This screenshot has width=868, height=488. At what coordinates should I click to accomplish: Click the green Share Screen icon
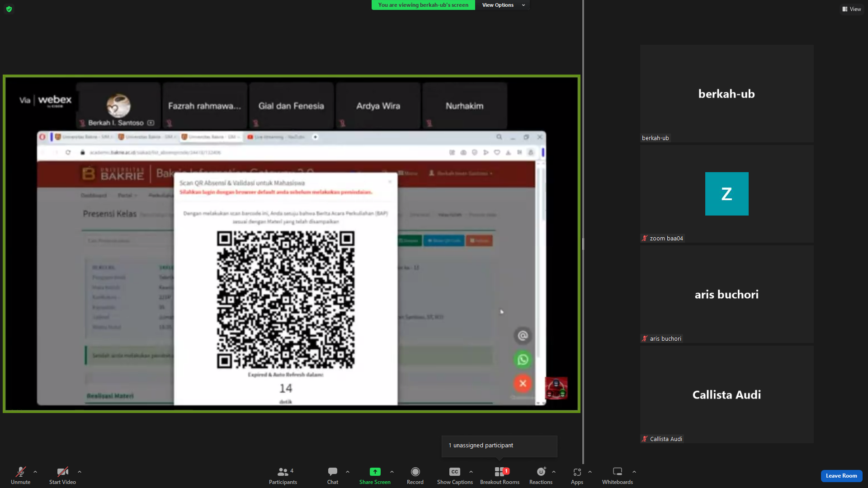pos(375,472)
